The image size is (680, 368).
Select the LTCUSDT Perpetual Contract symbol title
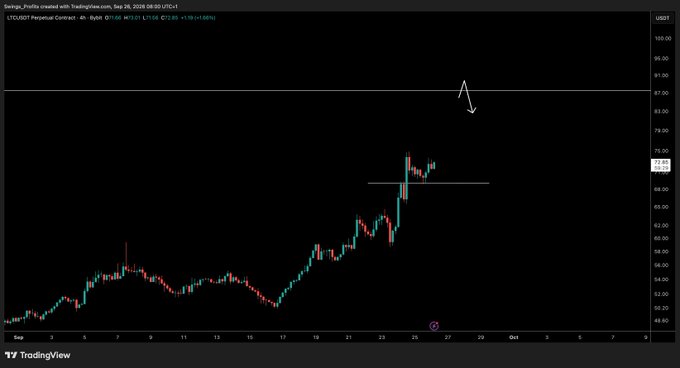41,18
